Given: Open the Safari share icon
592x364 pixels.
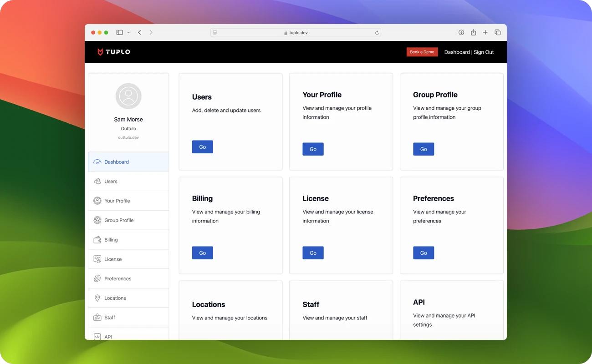Looking at the screenshot, I should [x=474, y=32].
